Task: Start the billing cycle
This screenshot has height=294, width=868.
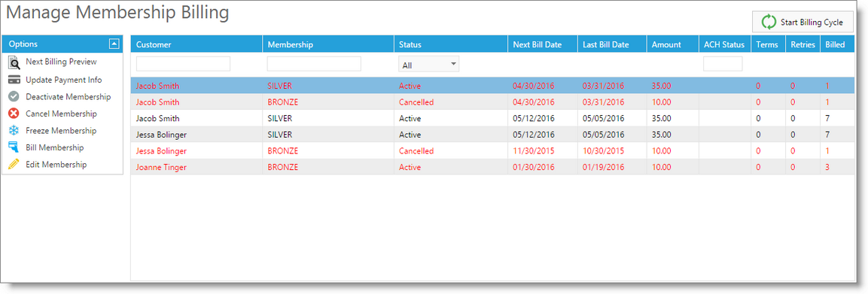Action: click(x=803, y=22)
